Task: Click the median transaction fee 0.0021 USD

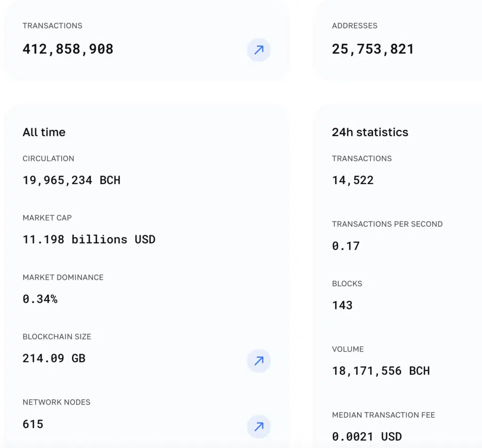Action: [x=367, y=436]
